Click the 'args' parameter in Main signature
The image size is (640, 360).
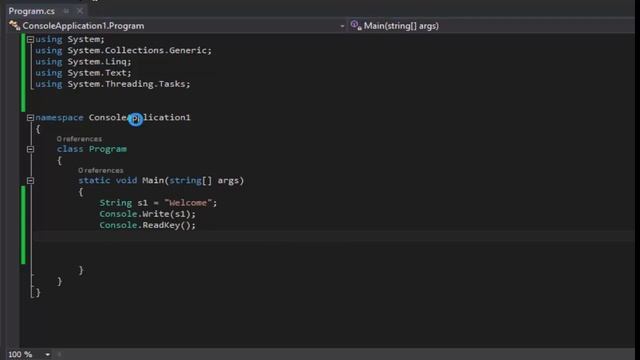228,180
